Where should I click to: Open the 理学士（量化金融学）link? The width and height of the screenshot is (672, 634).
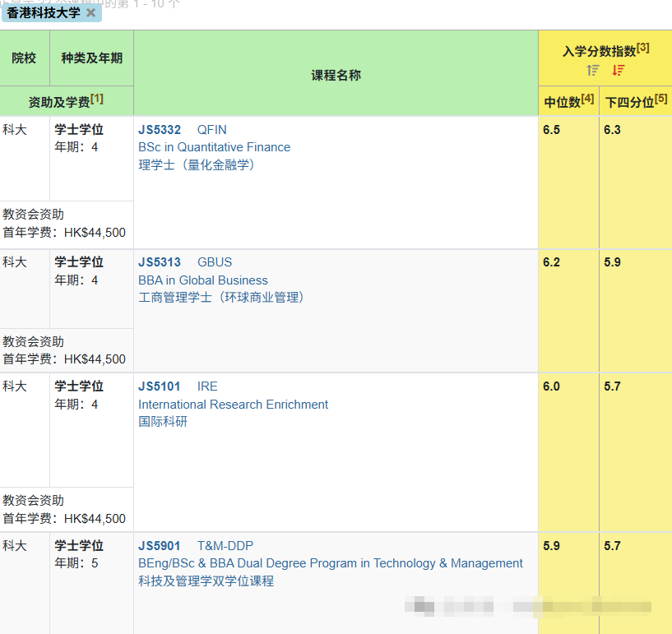point(197,165)
